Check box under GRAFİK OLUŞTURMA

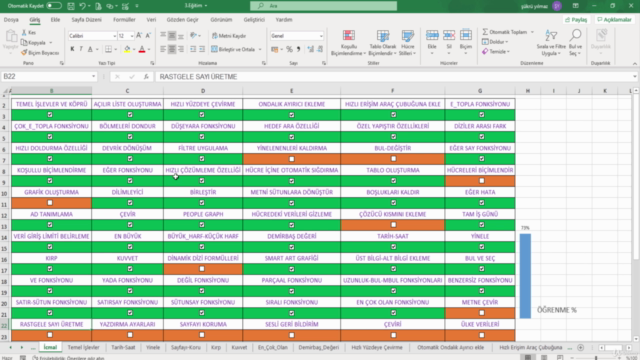coord(50,203)
